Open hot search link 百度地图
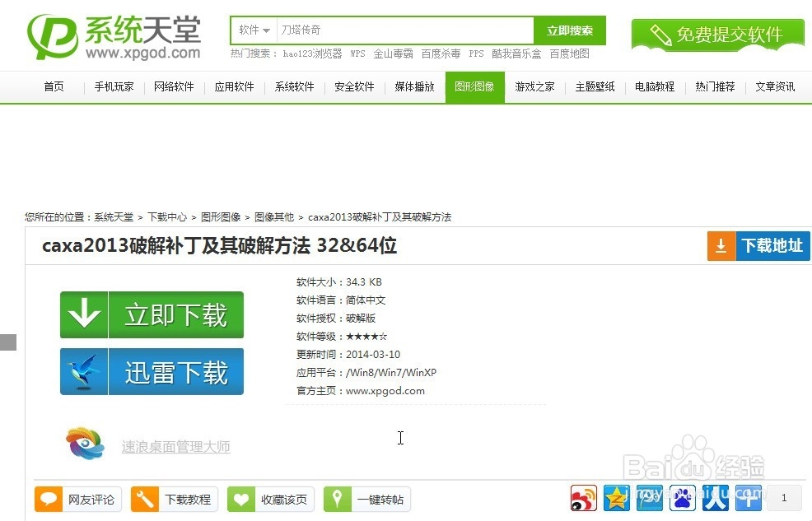 coord(569,53)
